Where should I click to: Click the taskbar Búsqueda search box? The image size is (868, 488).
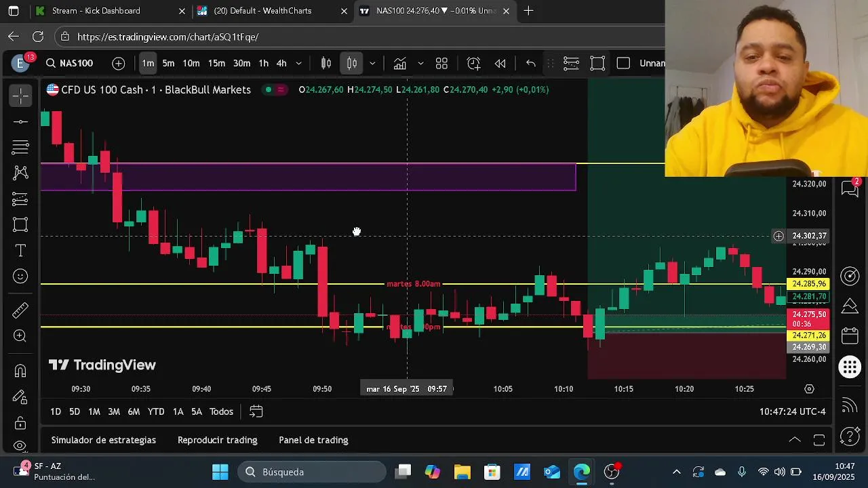point(311,472)
